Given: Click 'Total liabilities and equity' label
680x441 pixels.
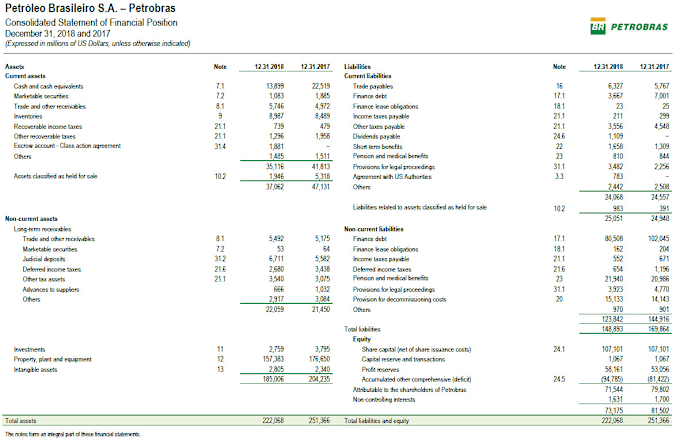Looking at the screenshot, I should [376, 421].
